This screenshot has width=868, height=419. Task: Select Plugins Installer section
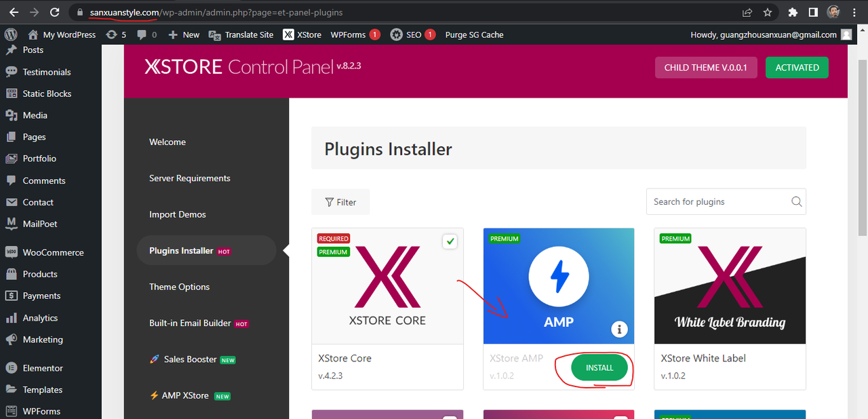point(207,251)
